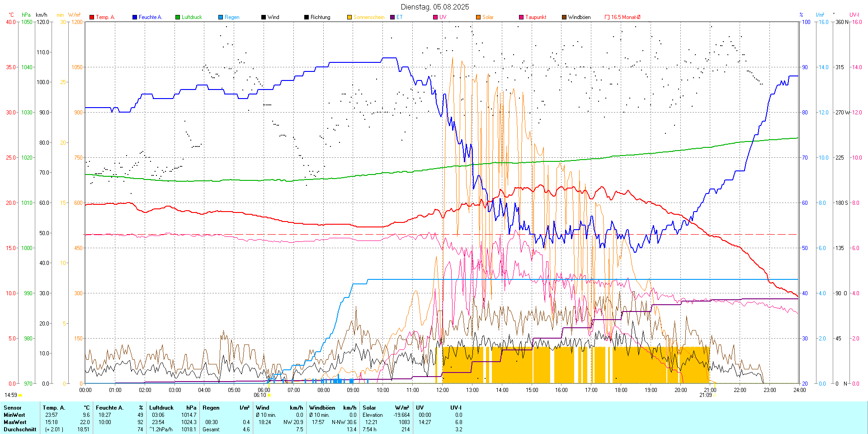This screenshot has width=868, height=434.
Task: Click the Wind legend label
Action: (273, 17)
